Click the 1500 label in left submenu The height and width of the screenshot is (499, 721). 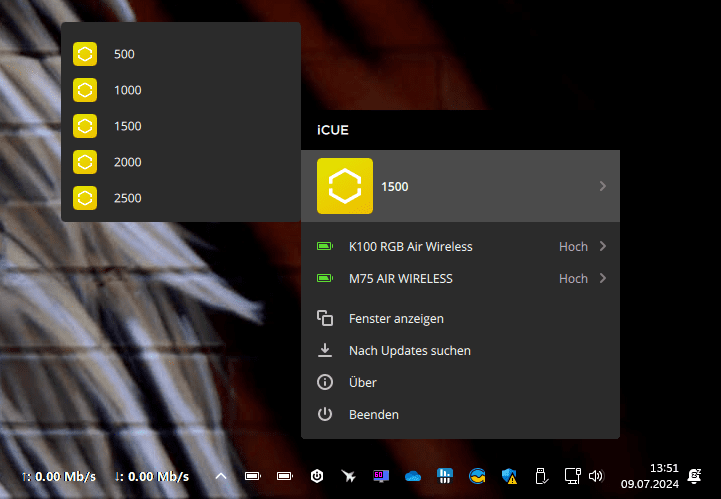coord(128,126)
